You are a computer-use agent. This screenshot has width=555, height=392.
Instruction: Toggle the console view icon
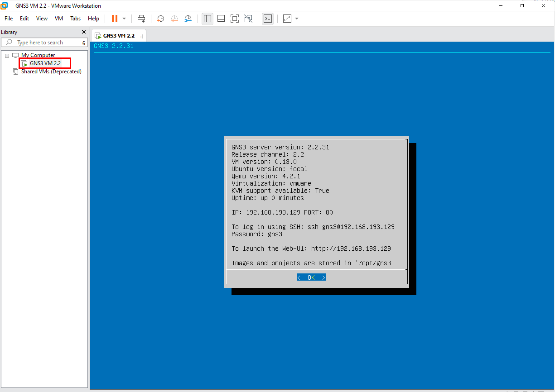(268, 19)
